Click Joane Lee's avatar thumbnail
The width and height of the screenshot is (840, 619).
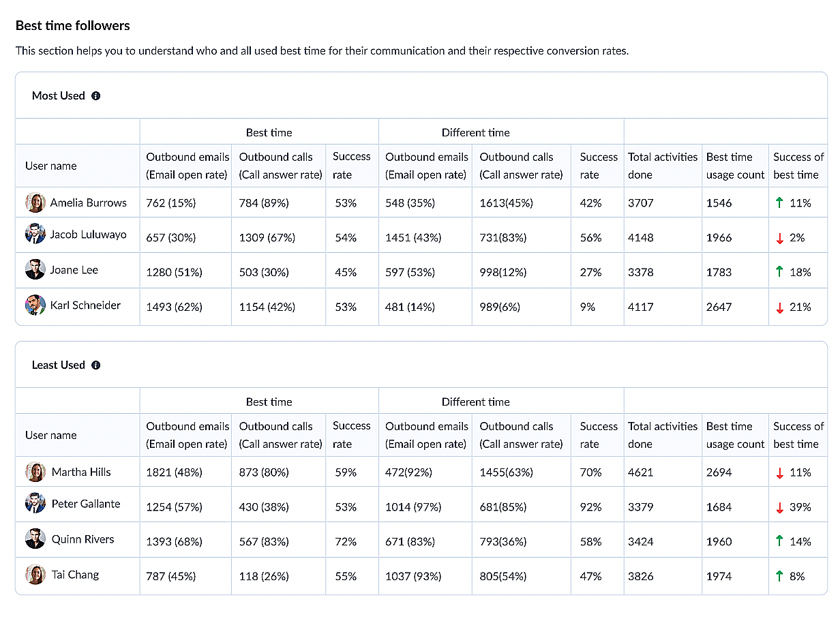tap(35, 270)
